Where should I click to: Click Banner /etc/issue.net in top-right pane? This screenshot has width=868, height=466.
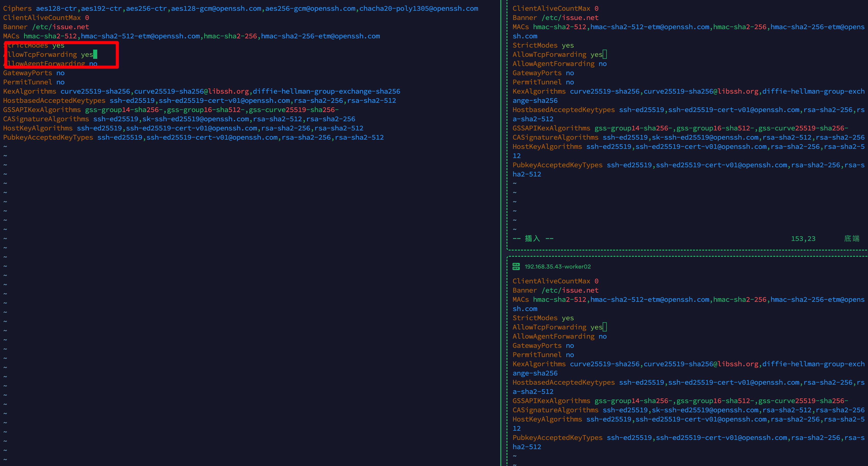555,17
